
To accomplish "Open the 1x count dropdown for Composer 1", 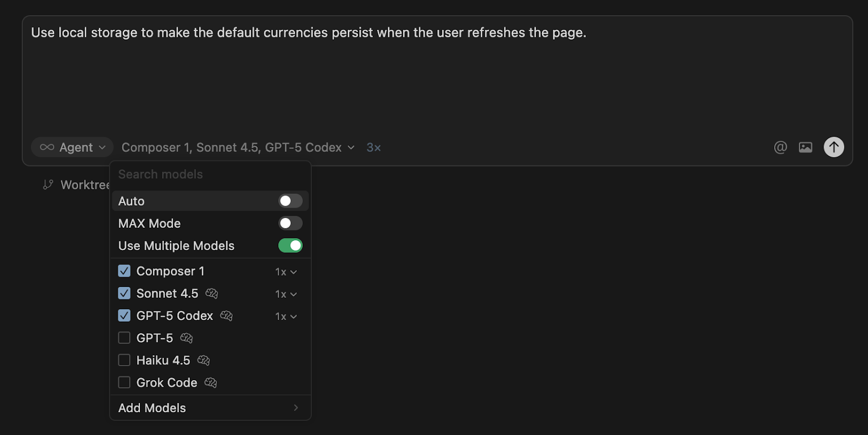I will pyautogui.click(x=286, y=272).
